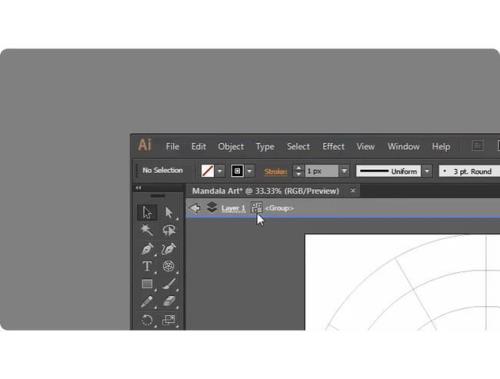This screenshot has width=500, height=379.
Task: Pick the Pen tool
Action: coord(147,249)
